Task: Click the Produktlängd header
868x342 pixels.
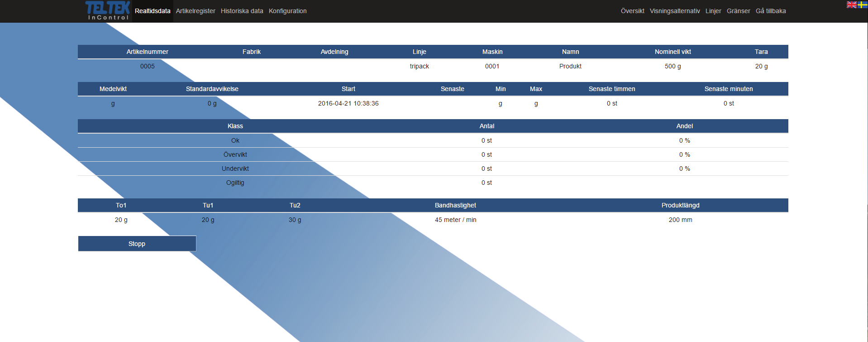Action: pyautogui.click(x=680, y=205)
